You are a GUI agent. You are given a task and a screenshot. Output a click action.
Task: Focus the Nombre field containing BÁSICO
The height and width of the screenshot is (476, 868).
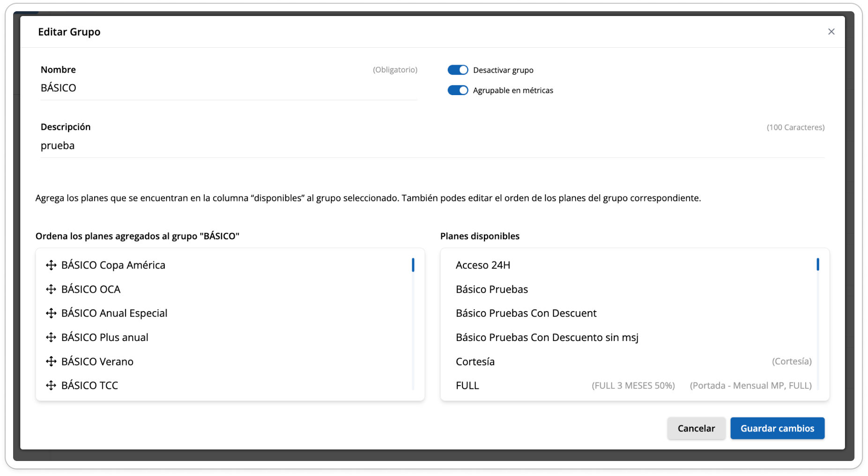point(229,88)
